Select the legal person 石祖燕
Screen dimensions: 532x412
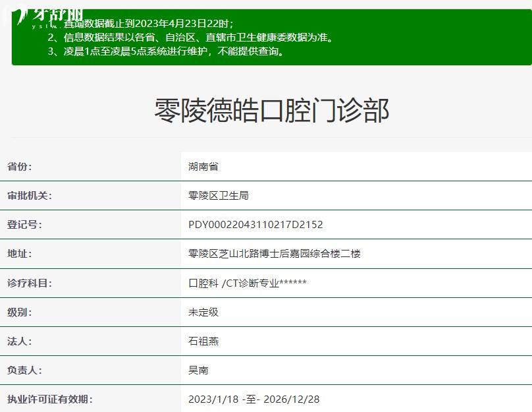click(203, 341)
